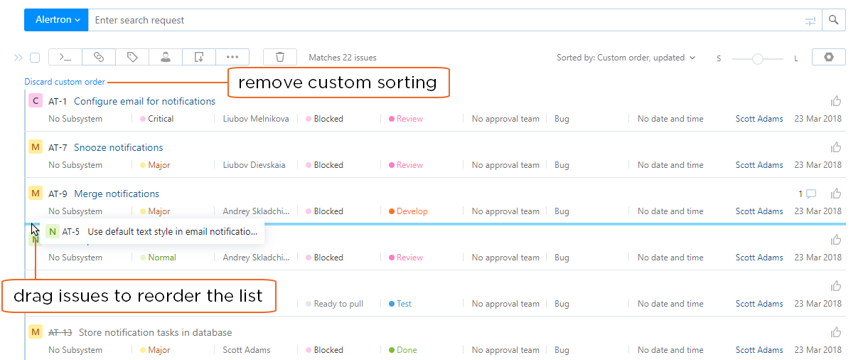
Task: Tick the select all issues checkbox
Action: [35, 58]
